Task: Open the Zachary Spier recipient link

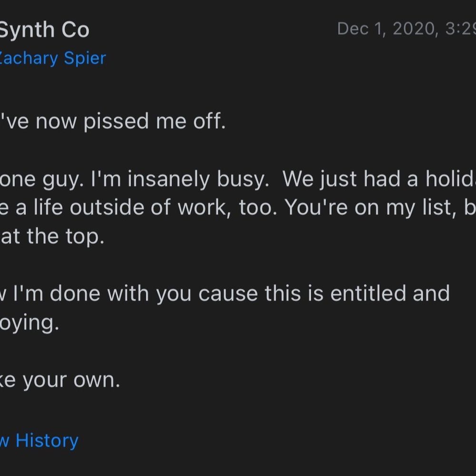Action: (52, 58)
